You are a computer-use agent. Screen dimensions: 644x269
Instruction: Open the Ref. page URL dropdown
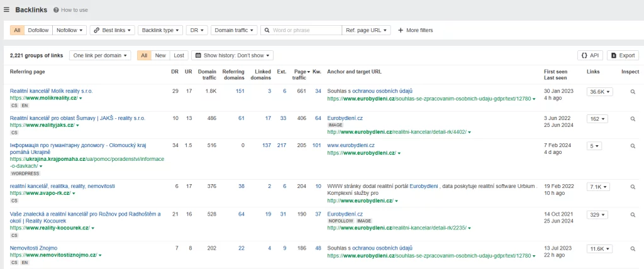click(366, 30)
